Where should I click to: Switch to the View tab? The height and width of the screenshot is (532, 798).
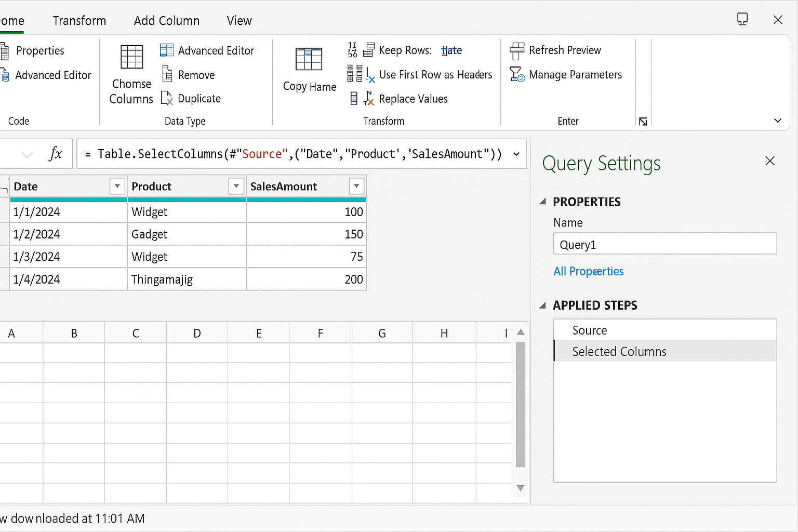240,21
